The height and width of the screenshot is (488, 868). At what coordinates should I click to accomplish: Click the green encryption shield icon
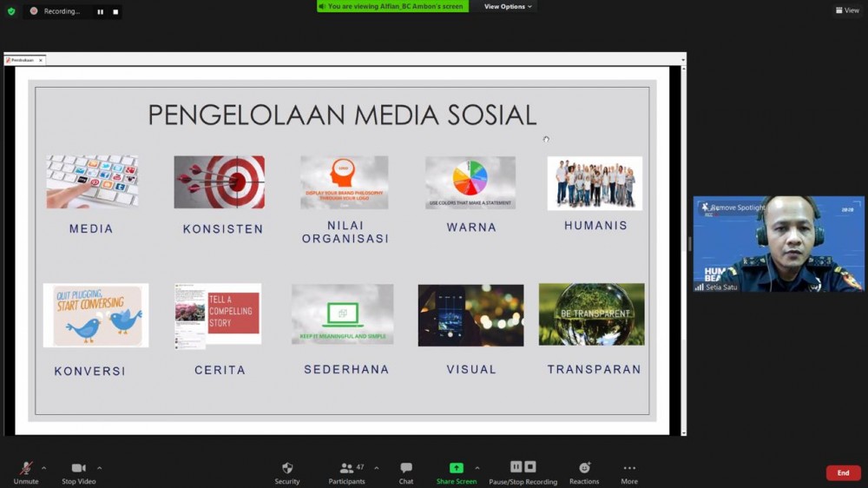click(11, 11)
